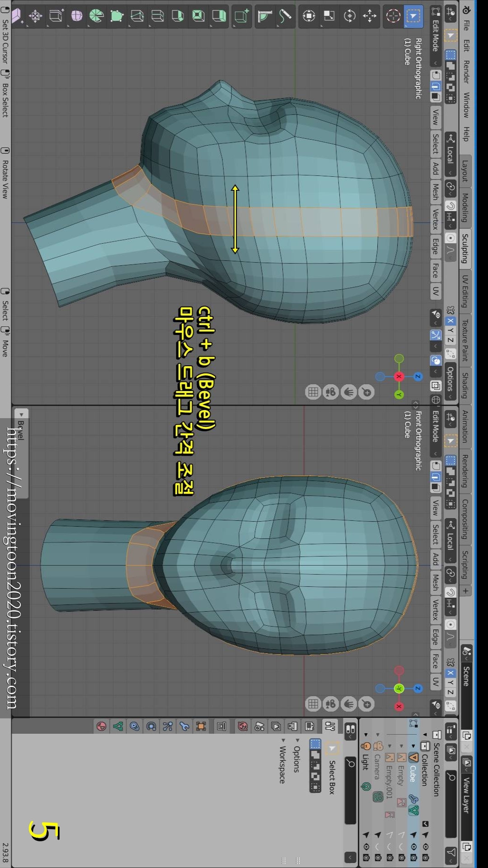
Task: Choose Extend selection mode under Select Box
Action: (315, 755)
